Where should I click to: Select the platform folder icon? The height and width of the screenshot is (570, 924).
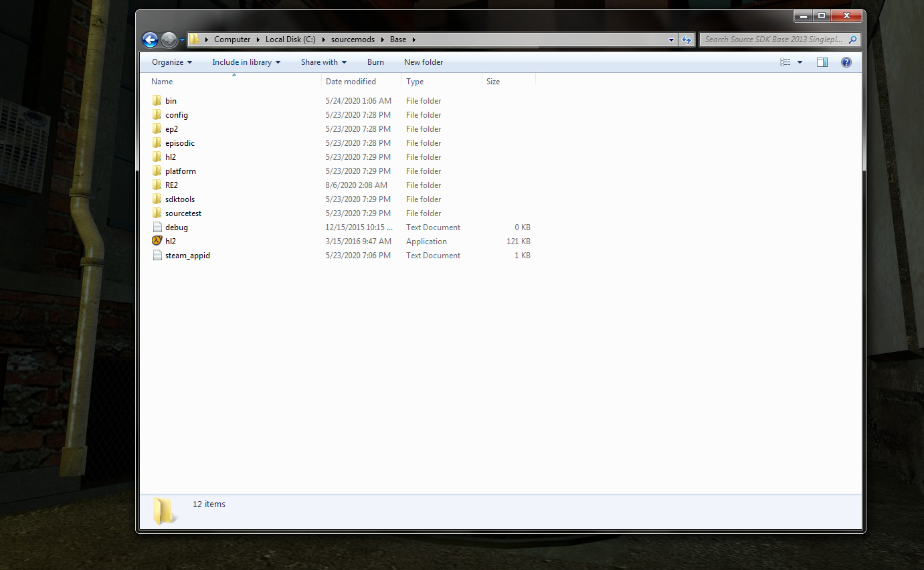[x=157, y=171]
